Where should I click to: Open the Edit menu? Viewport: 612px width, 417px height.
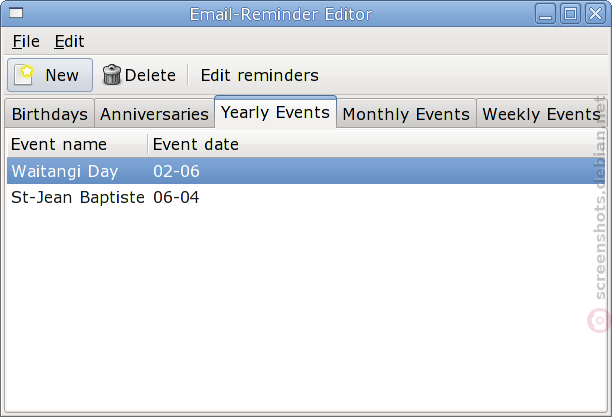click(x=69, y=41)
